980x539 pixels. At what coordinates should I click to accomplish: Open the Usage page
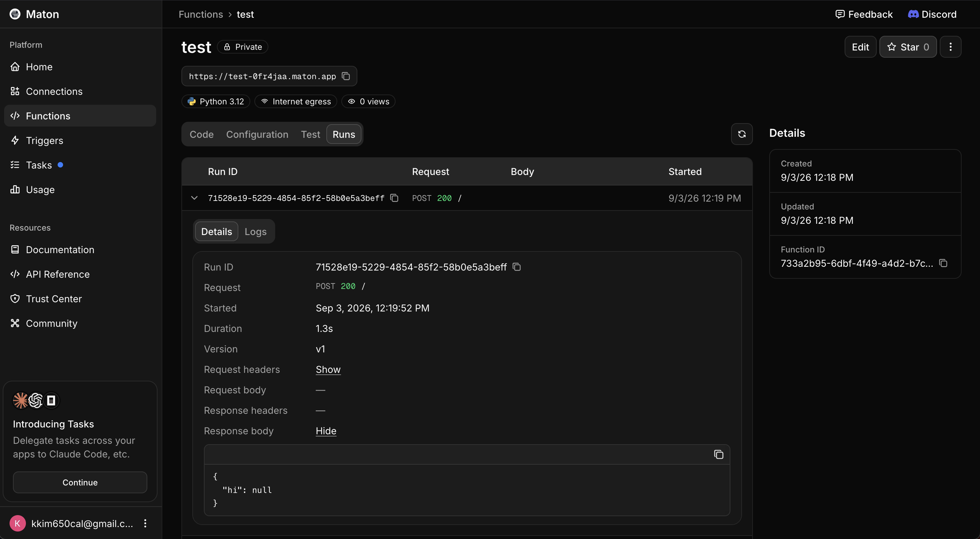click(80, 190)
